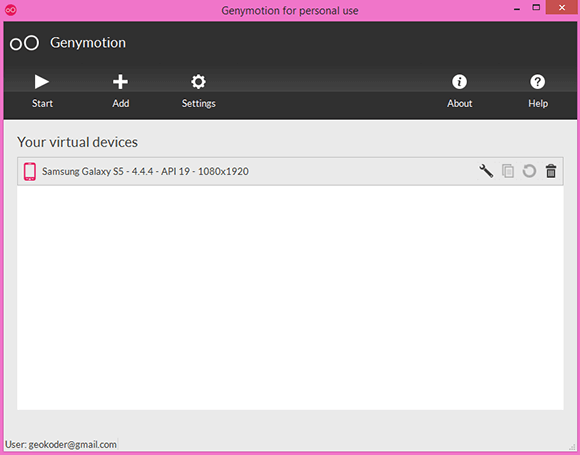Factory reset the Samsung Galaxy S5 device
This screenshot has width=580, height=455.
click(x=529, y=171)
